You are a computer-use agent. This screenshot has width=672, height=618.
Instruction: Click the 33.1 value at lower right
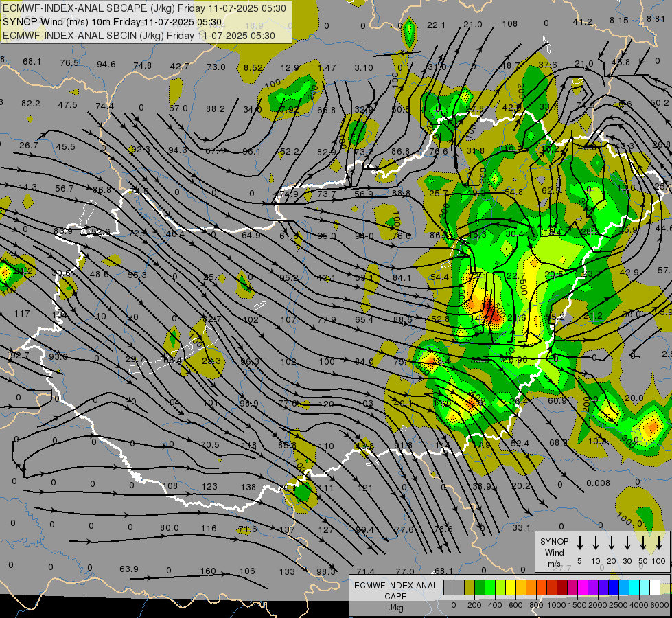click(x=522, y=527)
